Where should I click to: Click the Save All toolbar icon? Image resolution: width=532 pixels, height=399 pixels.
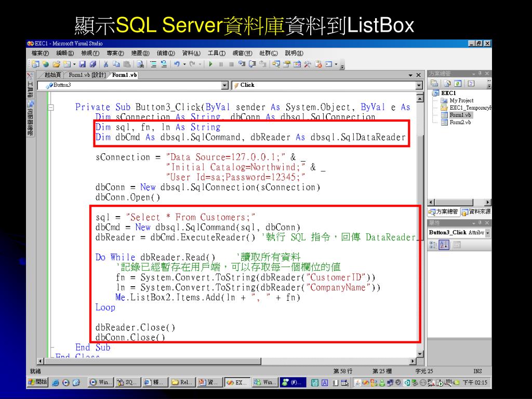pyautogui.click(x=92, y=64)
